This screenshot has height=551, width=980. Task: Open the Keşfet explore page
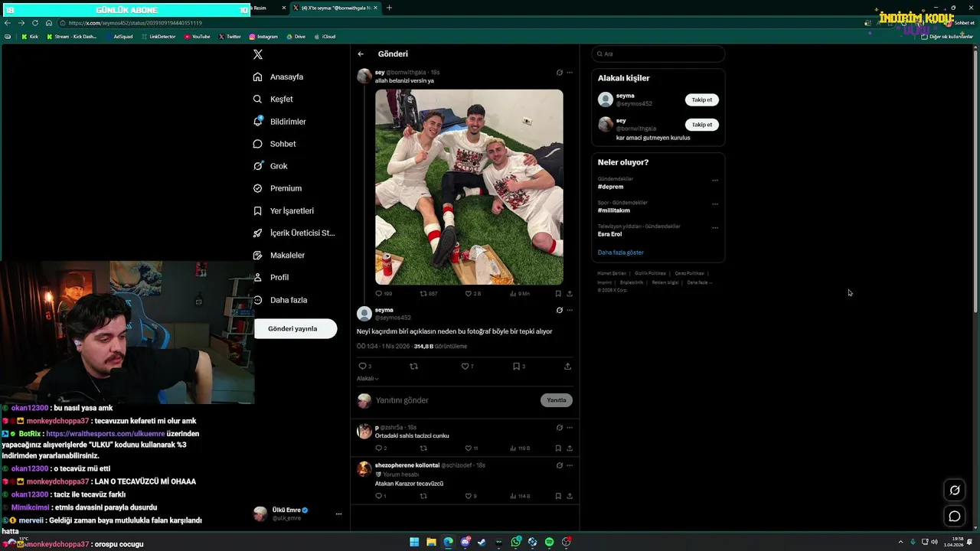tap(273, 99)
